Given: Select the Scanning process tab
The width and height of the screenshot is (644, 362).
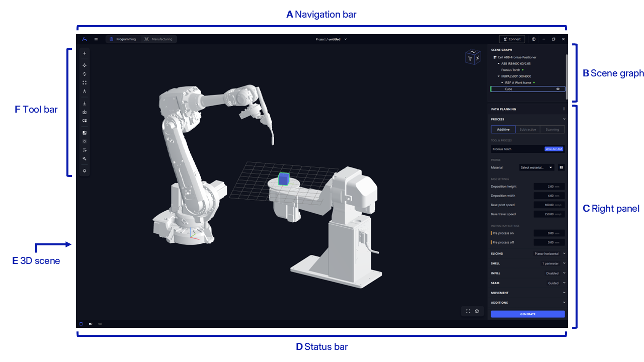Looking at the screenshot, I should [x=552, y=129].
